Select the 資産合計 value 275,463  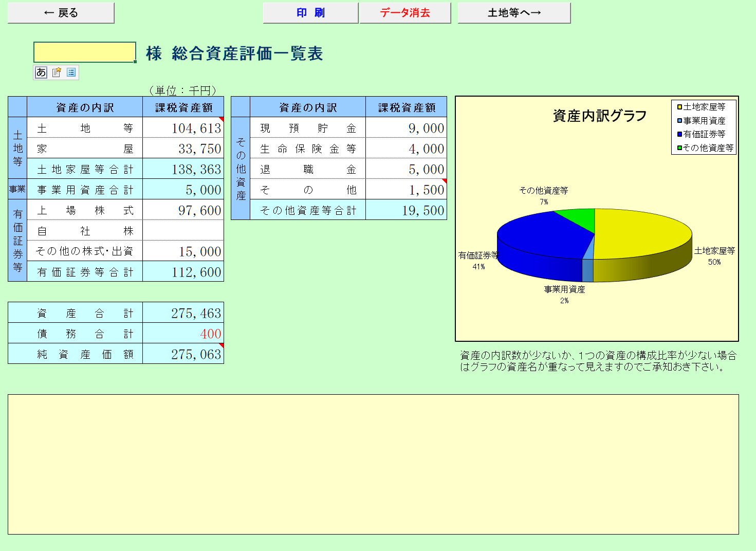pos(183,313)
